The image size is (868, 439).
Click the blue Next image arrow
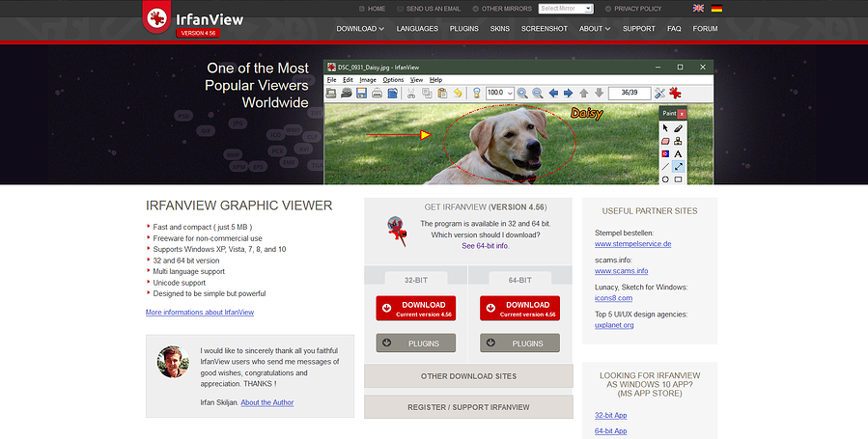[568, 93]
